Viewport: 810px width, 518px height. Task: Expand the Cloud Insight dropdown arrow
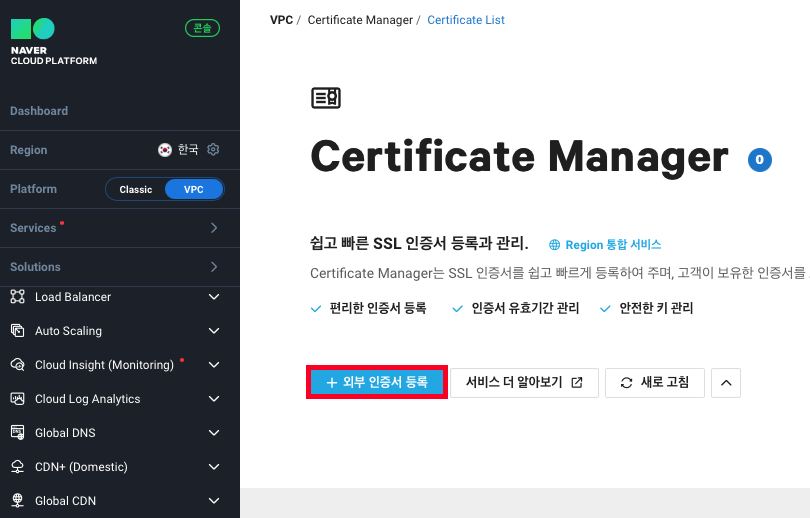pos(214,365)
